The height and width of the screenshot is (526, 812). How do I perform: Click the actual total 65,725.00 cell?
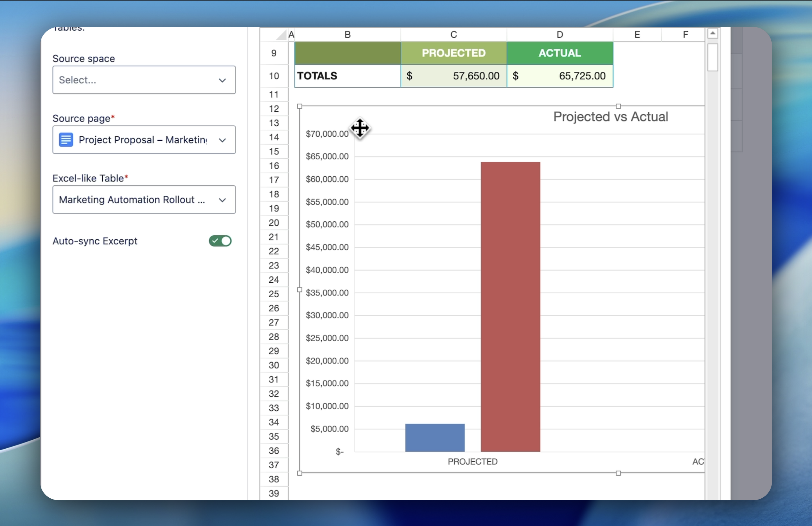(560, 76)
